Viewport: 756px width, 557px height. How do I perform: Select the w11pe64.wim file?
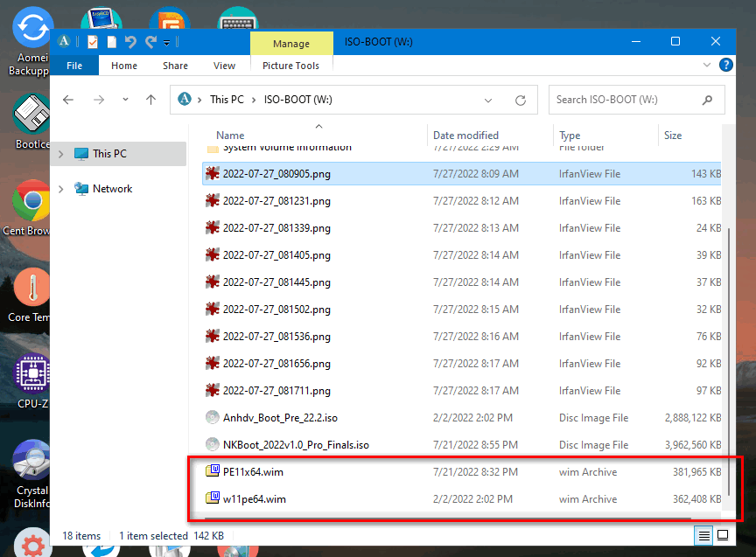click(461, 499)
